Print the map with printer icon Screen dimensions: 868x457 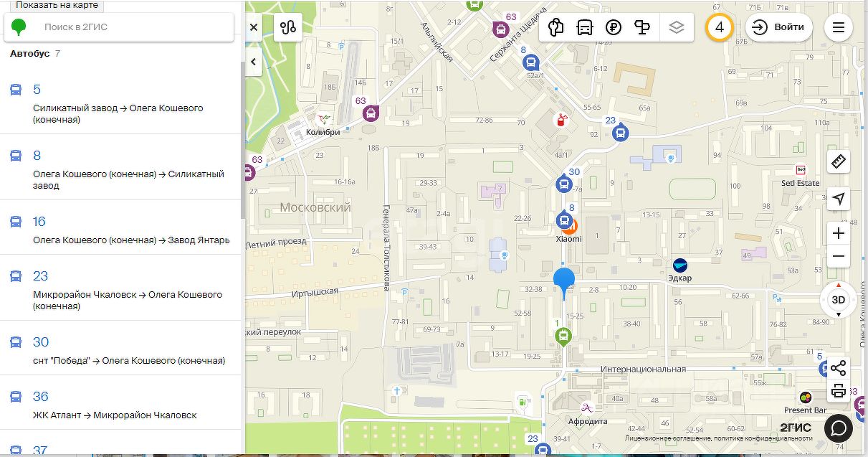839,392
